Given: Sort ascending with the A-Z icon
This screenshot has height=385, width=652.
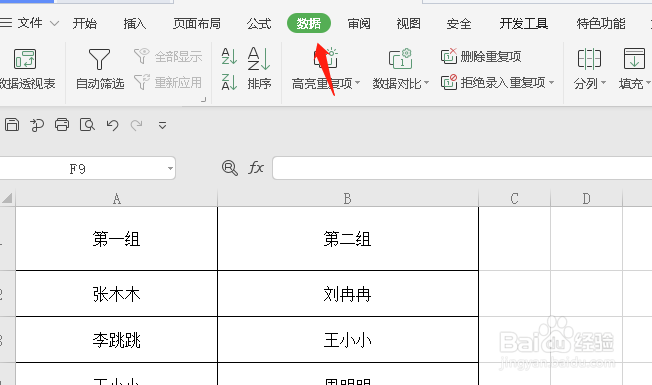Looking at the screenshot, I should (x=229, y=56).
